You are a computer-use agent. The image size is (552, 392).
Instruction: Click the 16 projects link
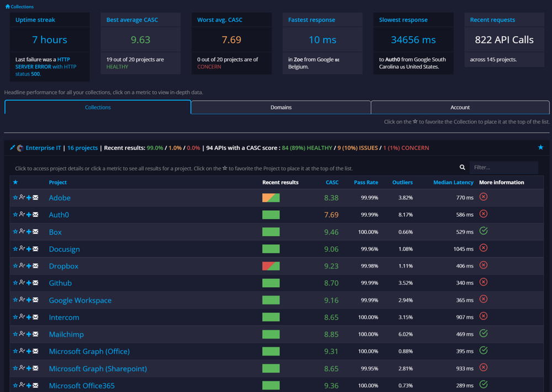pyautogui.click(x=83, y=148)
